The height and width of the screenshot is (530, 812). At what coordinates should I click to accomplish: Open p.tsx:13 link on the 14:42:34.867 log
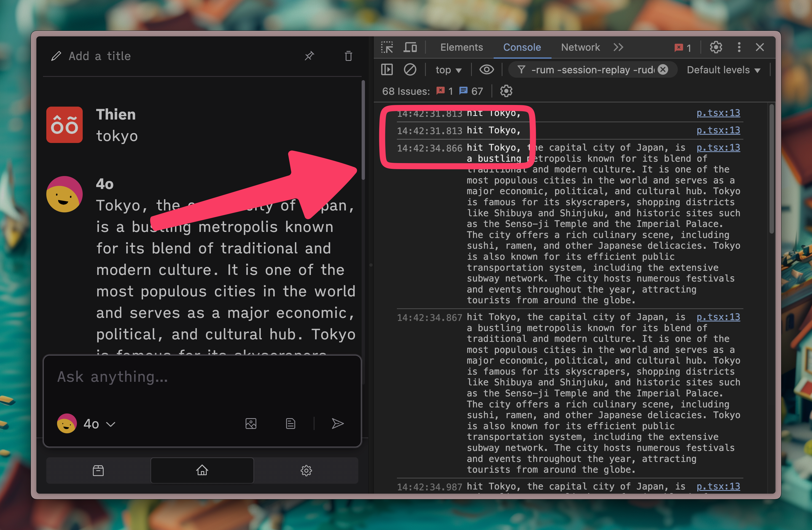[x=718, y=317]
